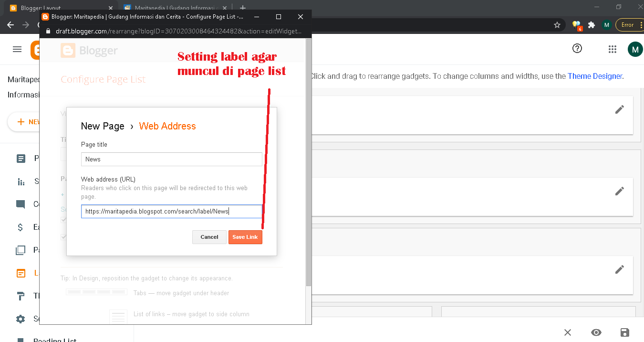The height and width of the screenshot is (342, 644).
Task: Expand the Error status dropdown
Action: pyautogui.click(x=626, y=24)
